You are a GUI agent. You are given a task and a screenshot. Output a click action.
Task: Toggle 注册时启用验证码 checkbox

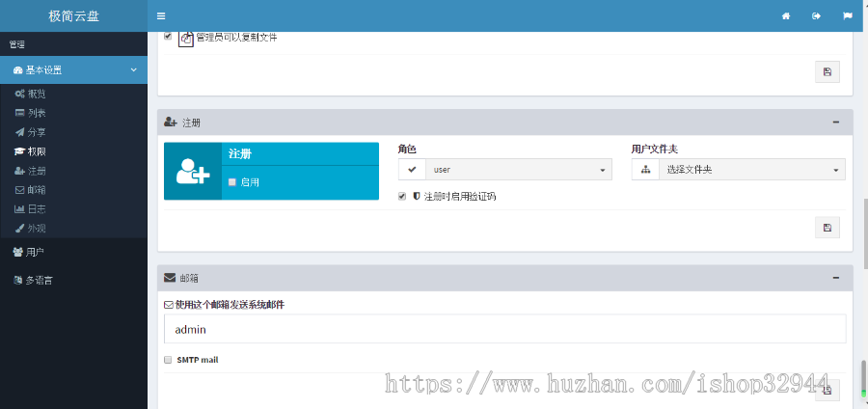coord(402,197)
